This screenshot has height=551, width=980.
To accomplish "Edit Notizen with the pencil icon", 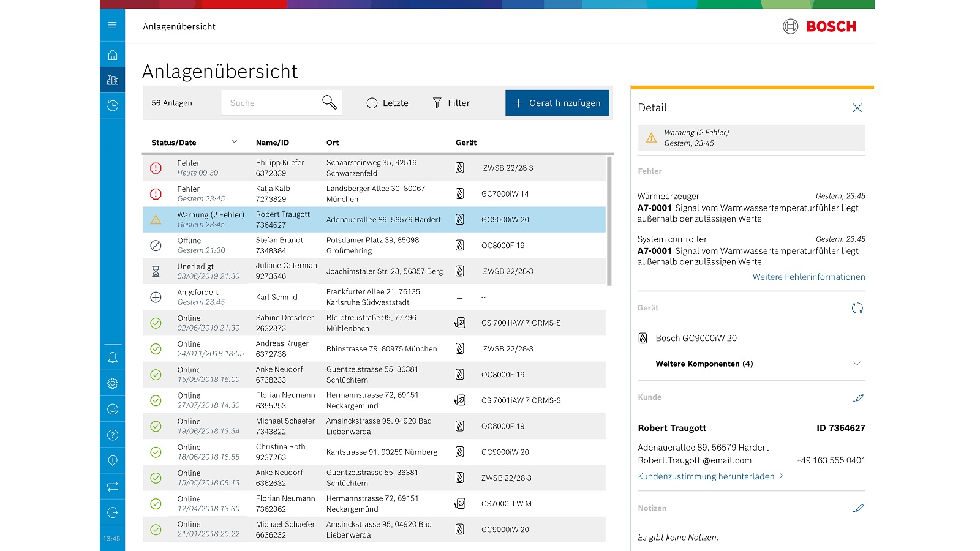I will coord(858,508).
